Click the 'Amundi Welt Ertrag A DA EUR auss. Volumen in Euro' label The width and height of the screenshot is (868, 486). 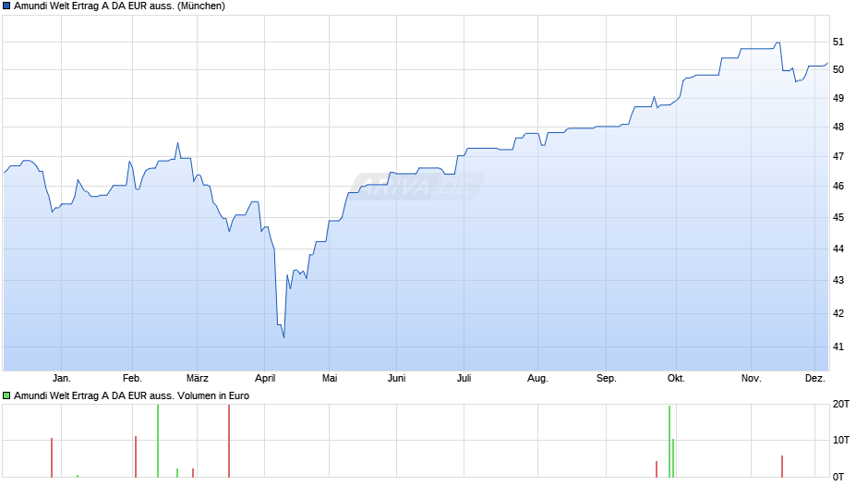pyautogui.click(x=132, y=395)
